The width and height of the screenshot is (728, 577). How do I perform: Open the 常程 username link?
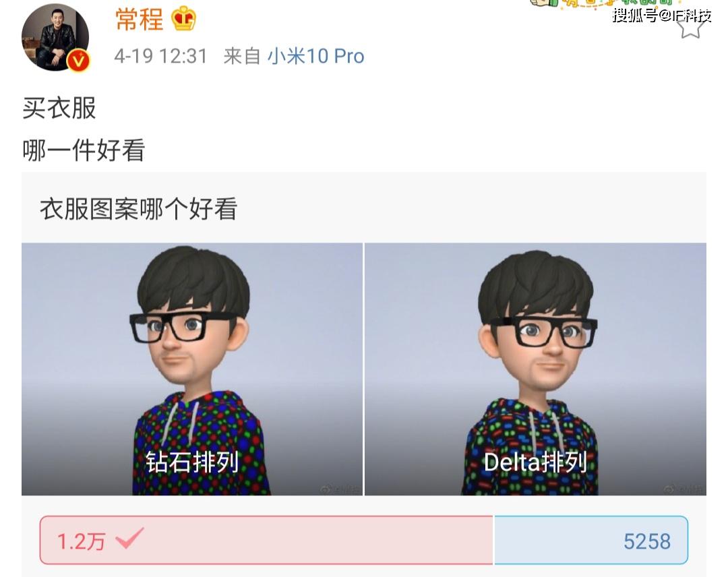(140, 20)
